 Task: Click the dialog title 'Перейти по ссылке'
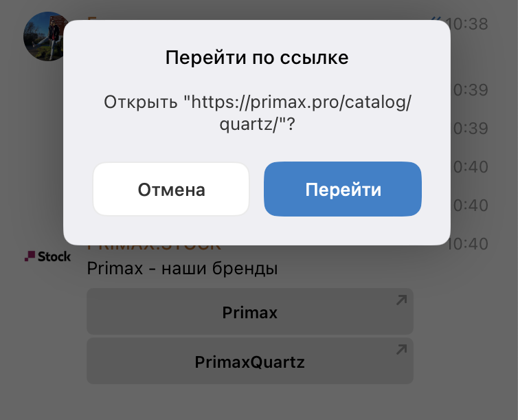click(x=257, y=58)
